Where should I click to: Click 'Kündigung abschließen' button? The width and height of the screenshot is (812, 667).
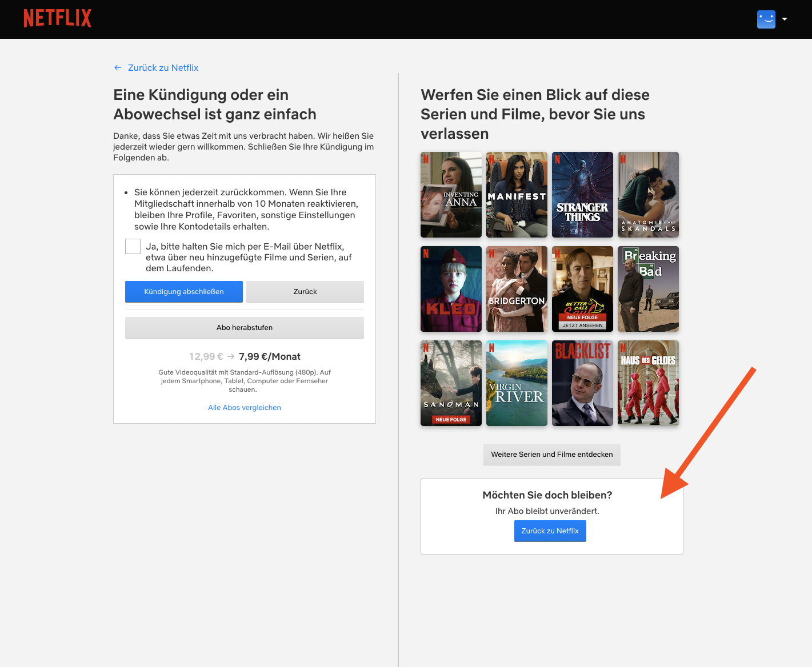click(x=184, y=292)
